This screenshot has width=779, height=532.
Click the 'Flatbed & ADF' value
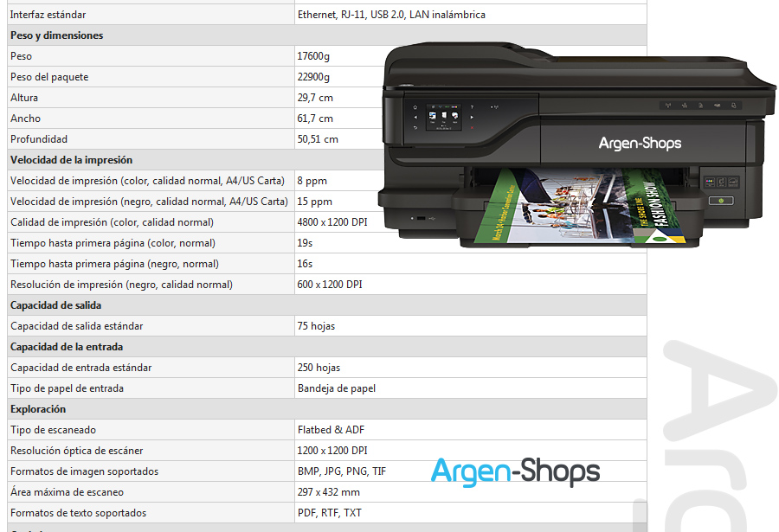click(331, 430)
